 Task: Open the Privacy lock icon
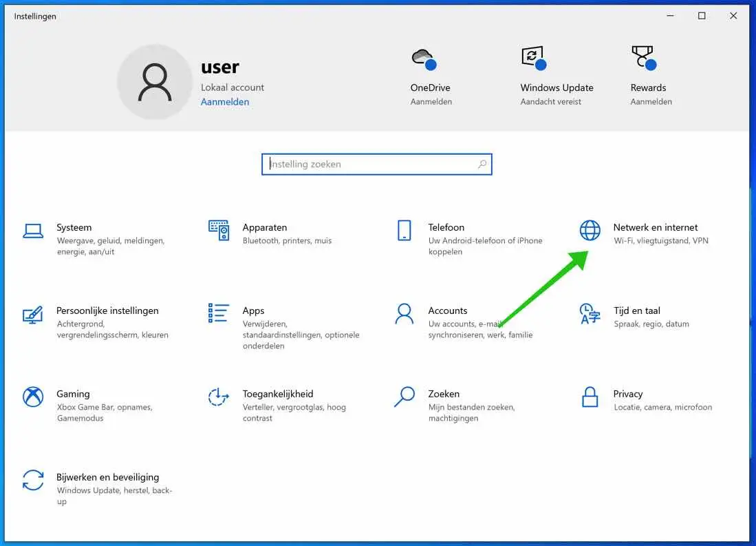point(590,397)
